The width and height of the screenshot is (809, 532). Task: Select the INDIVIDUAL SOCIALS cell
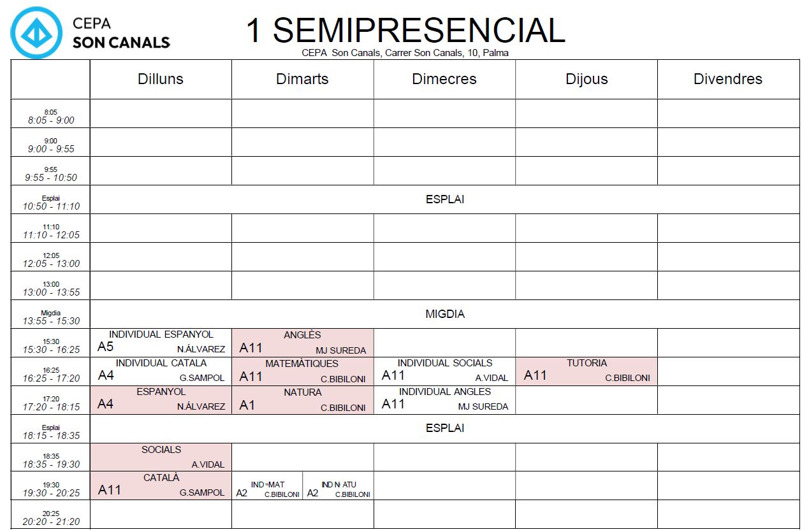[444, 371]
